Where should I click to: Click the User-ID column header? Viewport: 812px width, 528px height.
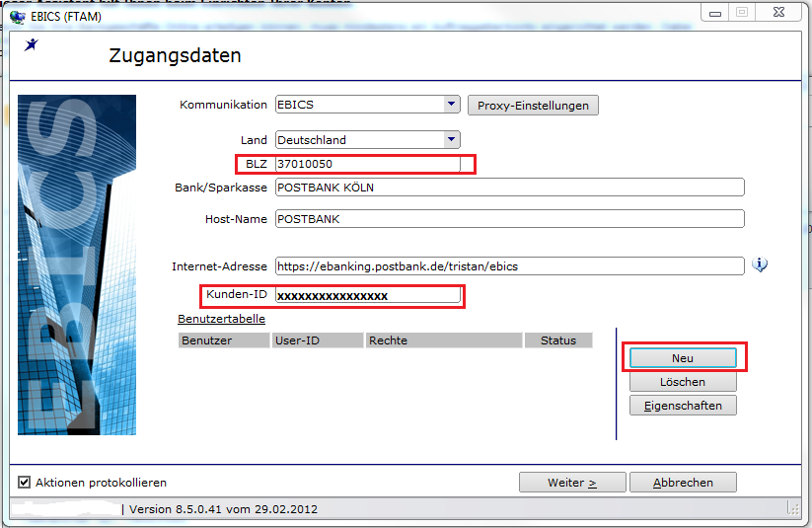tap(318, 340)
